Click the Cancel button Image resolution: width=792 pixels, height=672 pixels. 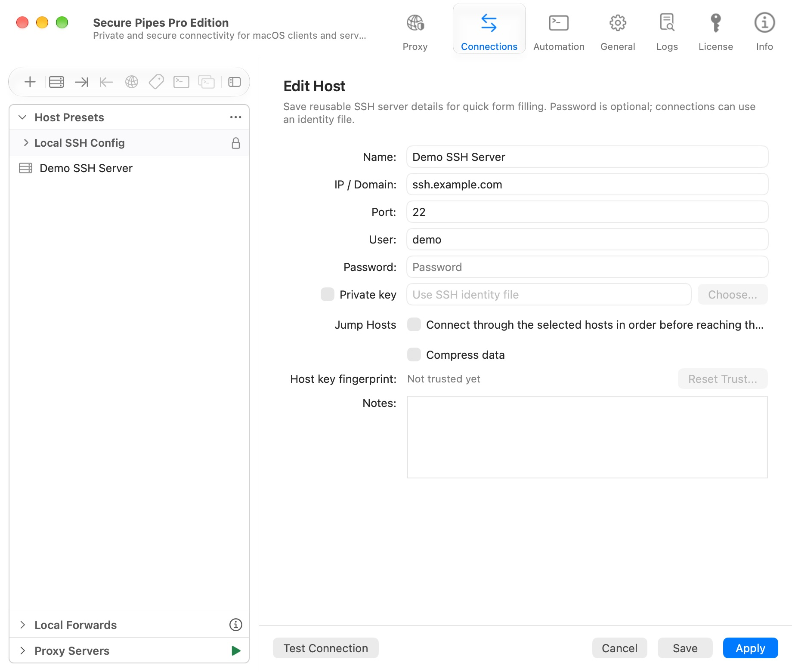(620, 648)
